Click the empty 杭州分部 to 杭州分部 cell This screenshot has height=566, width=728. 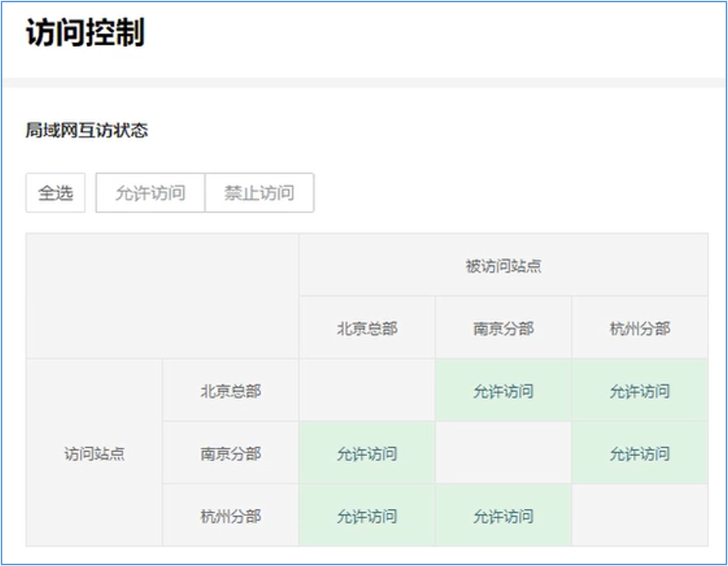point(640,516)
